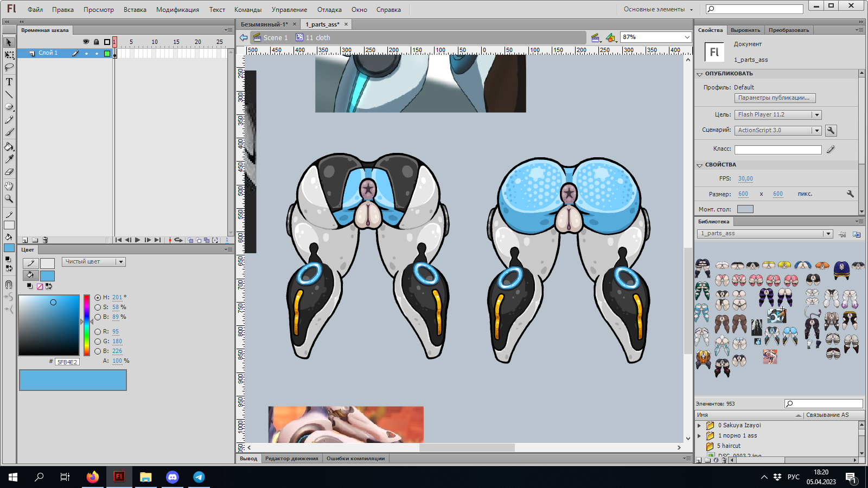Select the Eraser tool
Image resolution: width=868 pixels, height=488 pixels.
pyautogui.click(x=9, y=172)
